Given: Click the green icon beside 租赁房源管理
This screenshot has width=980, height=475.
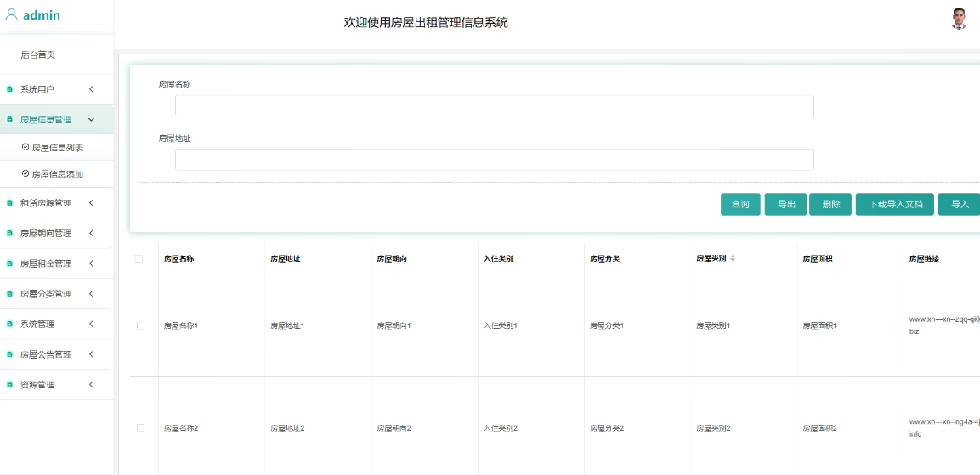Looking at the screenshot, I should [9, 203].
